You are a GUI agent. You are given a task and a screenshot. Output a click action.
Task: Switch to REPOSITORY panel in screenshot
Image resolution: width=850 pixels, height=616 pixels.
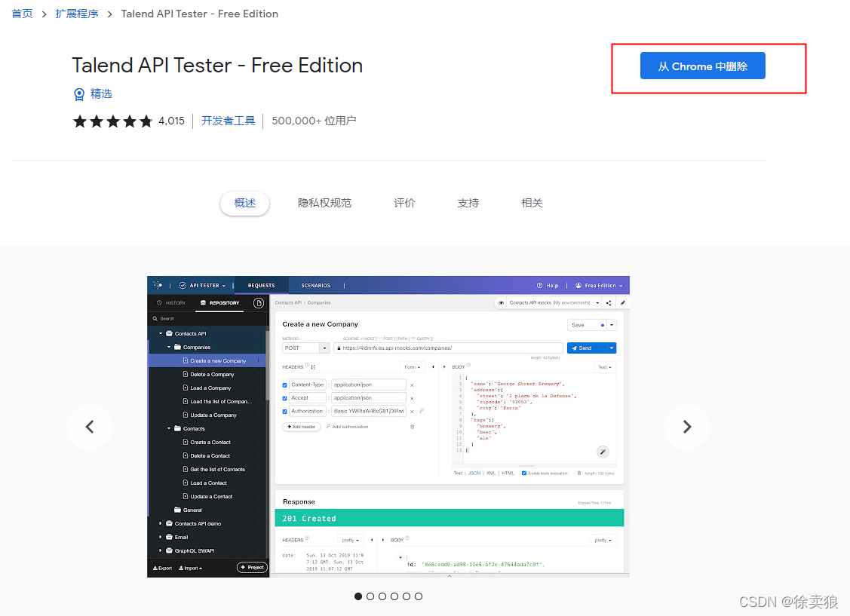[x=220, y=303]
